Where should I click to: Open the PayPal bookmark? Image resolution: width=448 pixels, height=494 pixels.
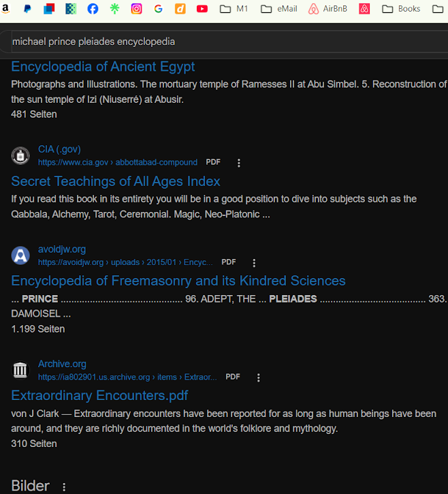(x=27, y=8)
